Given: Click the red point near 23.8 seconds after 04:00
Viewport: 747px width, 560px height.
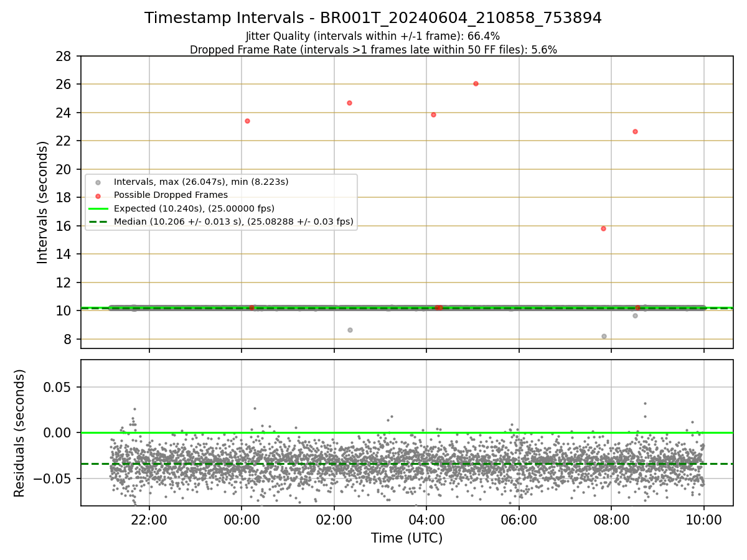Looking at the screenshot, I should [x=433, y=114].
